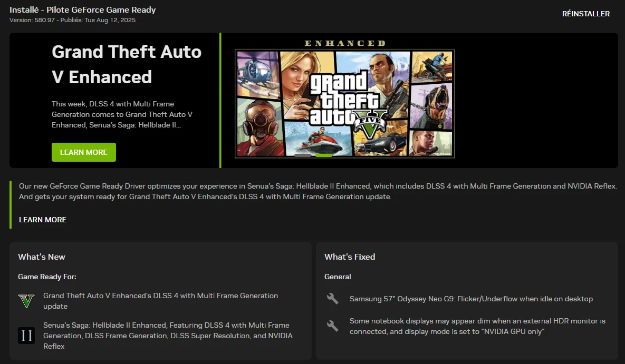Click the green LEARN MORE button

(84, 152)
